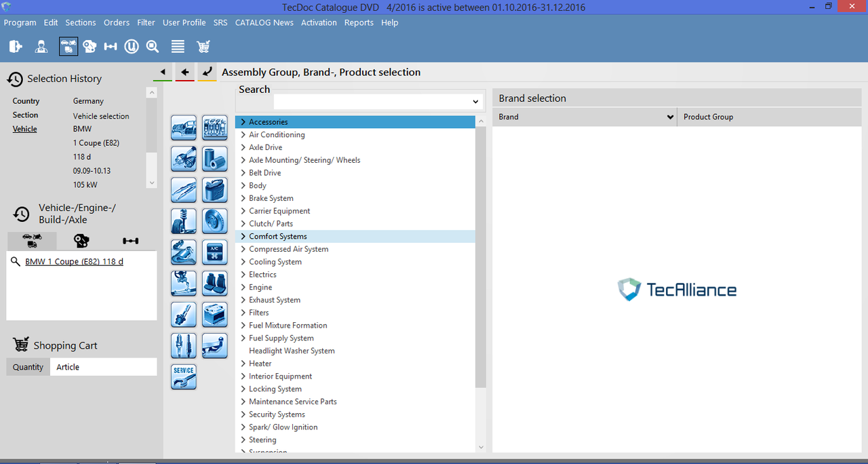Open the Orders menu

(117, 22)
